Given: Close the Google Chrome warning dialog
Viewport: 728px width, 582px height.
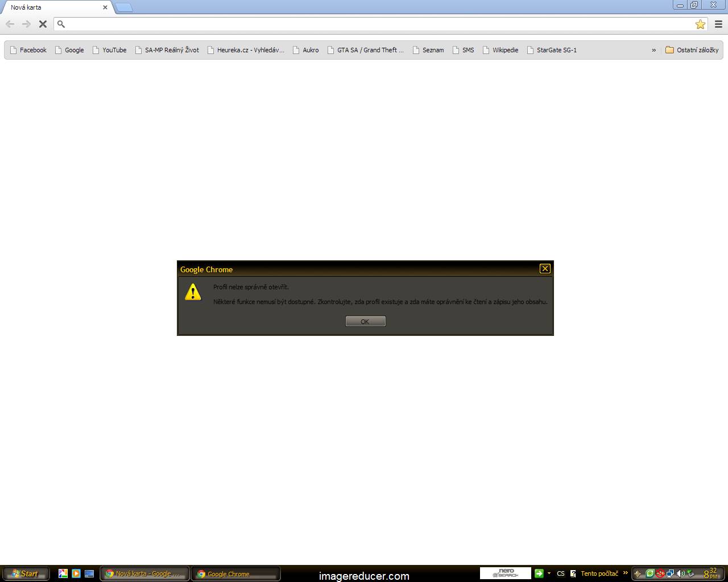Looking at the screenshot, I should (545, 268).
